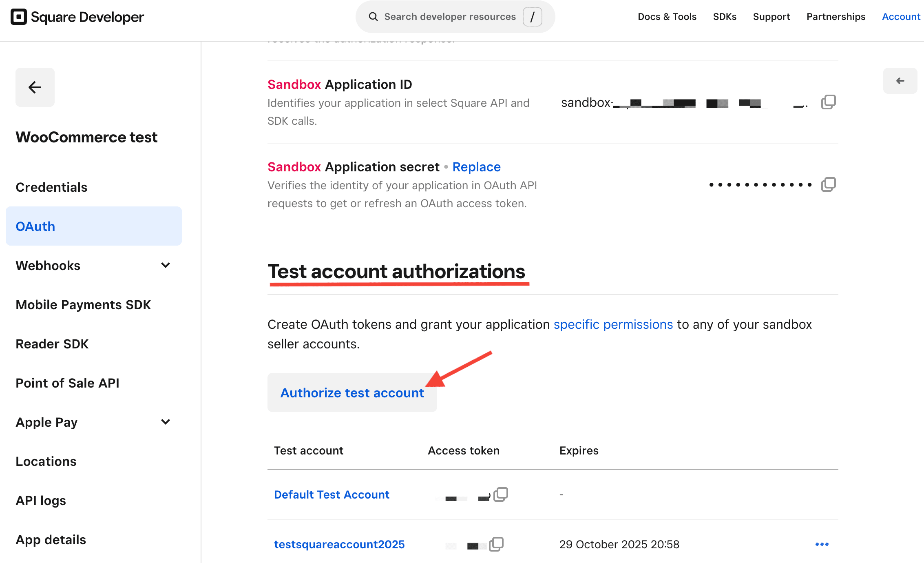The image size is (924, 563).
Task: Follow the specific permissions link
Action: (x=613, y=324)
